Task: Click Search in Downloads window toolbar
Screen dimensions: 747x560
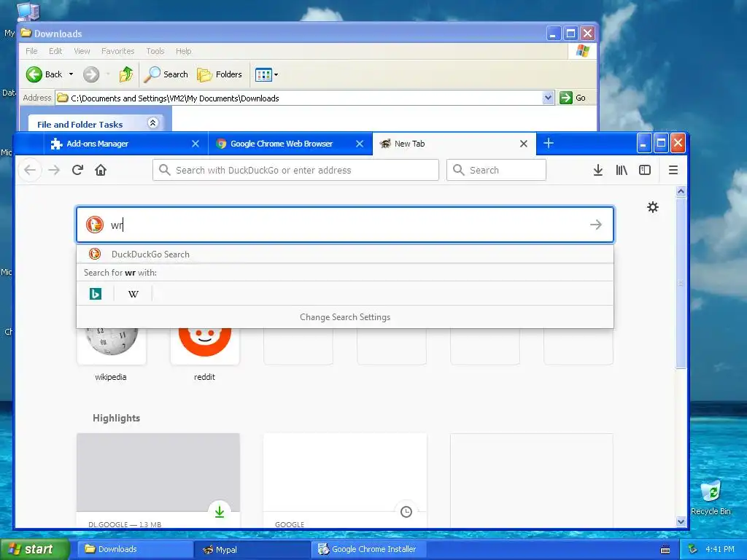Action: click(x=166, y=74)
